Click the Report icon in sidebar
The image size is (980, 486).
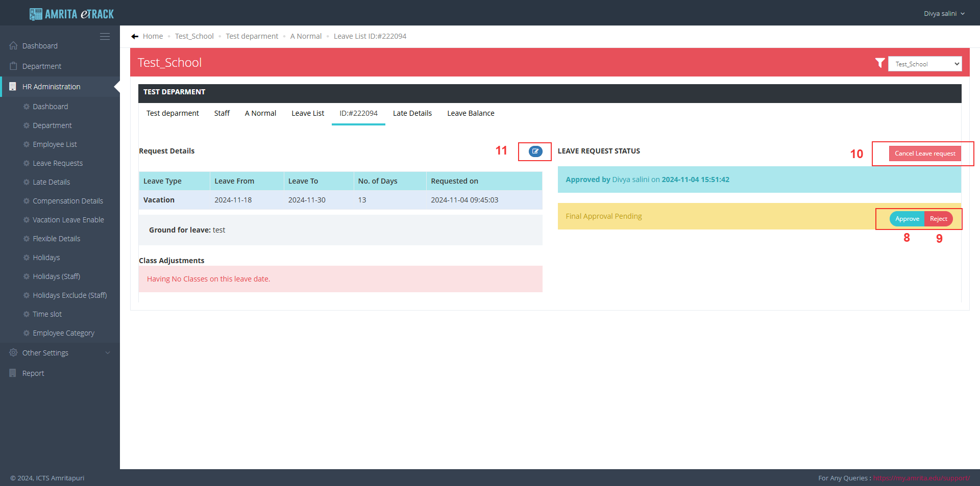point(13,373)
